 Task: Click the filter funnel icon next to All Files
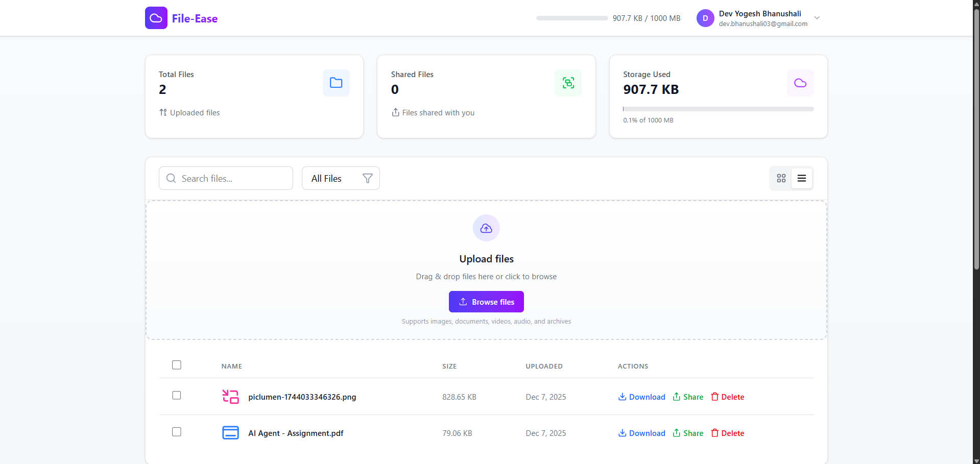click(x=367, y=178)
